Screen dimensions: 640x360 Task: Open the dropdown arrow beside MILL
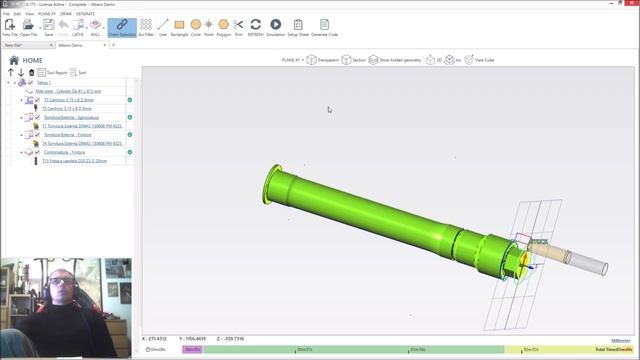[104, 28]
